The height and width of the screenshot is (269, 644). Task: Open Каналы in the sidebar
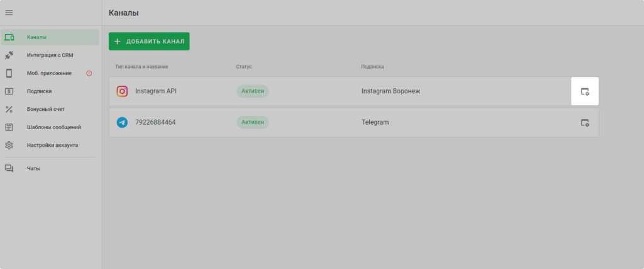[x=36, y=37]
